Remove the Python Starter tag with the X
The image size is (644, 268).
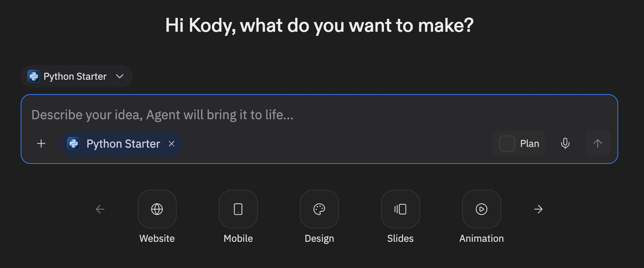(172, 144)
